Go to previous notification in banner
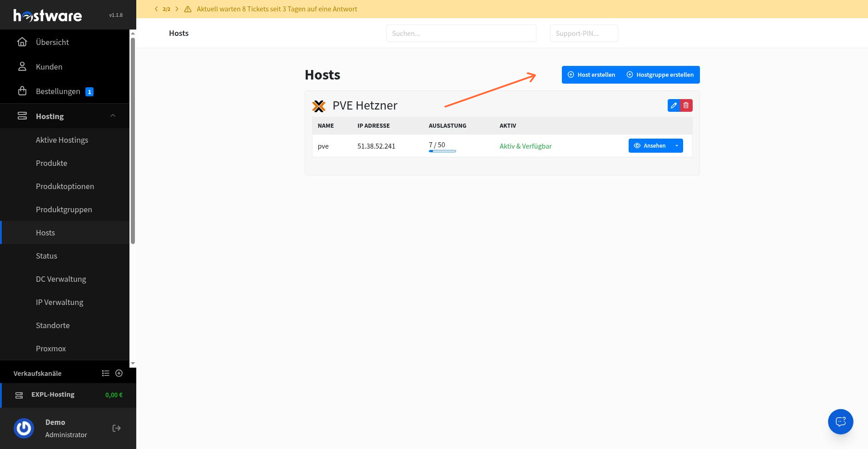This screenshot has height=449, width=868. (156, 9)
